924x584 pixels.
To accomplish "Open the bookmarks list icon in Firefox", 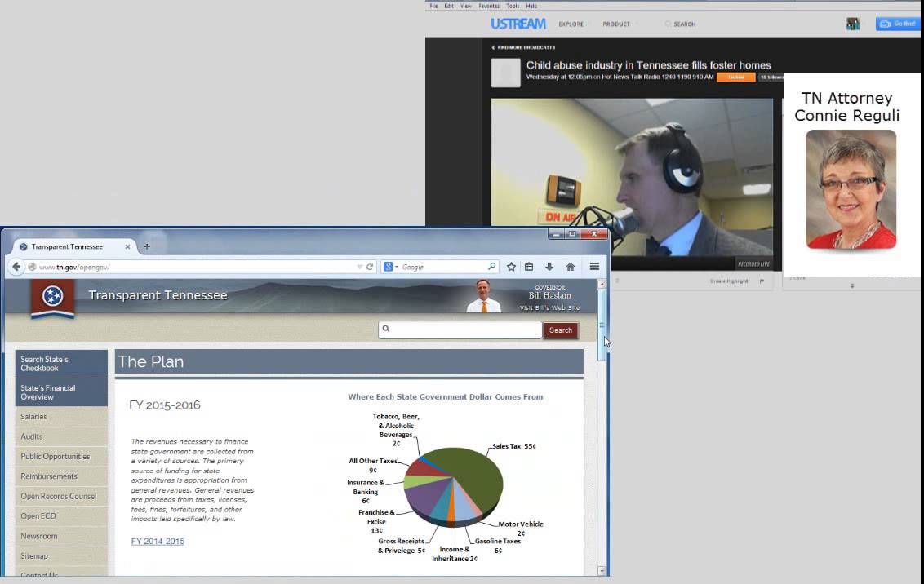I will point(529,267).
